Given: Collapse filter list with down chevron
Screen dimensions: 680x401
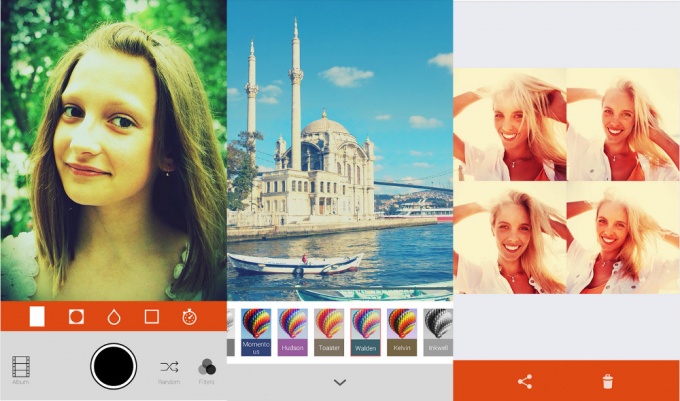Looking at the screenshot, I should (340, 382).
